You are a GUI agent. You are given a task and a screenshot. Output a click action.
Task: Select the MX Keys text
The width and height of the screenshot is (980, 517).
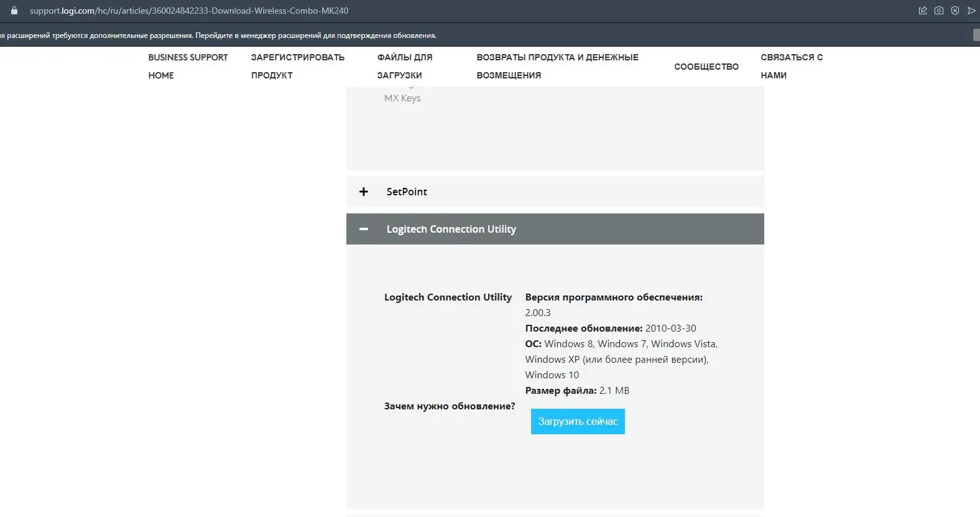click(x=402, y=98)
